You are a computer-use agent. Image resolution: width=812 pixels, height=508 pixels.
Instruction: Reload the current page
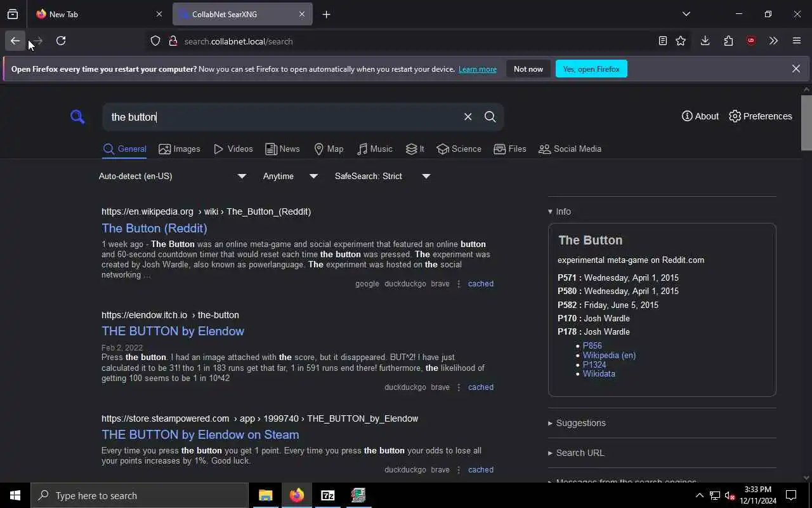(x=61, y=41)
